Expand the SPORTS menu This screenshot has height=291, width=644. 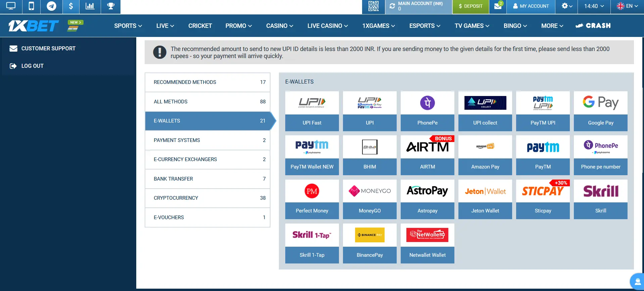(x=128, y=26)
